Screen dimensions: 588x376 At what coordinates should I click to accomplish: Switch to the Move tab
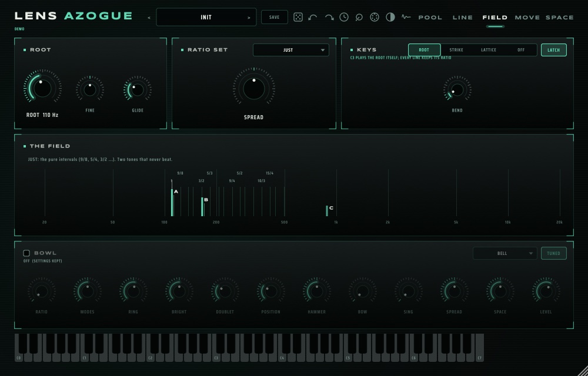click(x=528, y=18)
